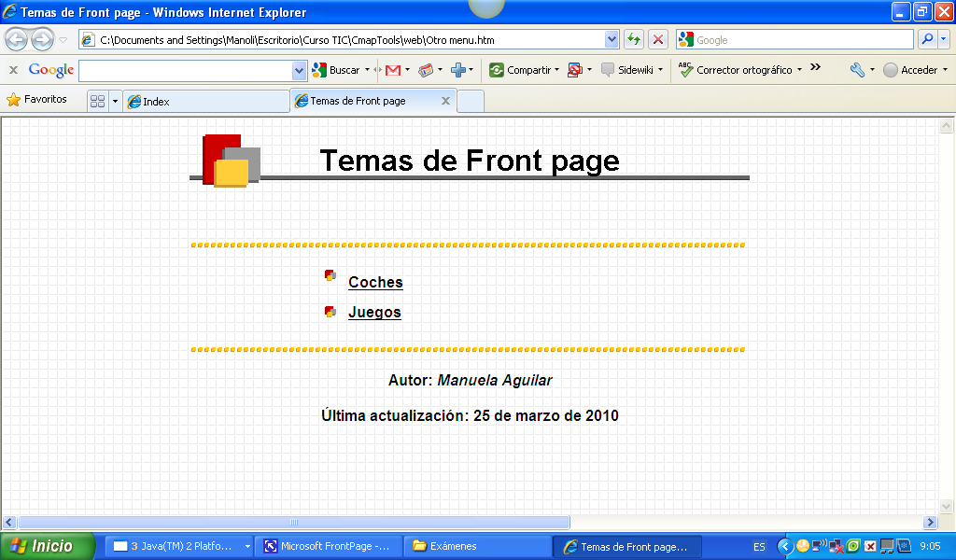This screenshot has width=956, height=560.
Task: Close the Google Toolbar with its X
Action: coord(13,70)
